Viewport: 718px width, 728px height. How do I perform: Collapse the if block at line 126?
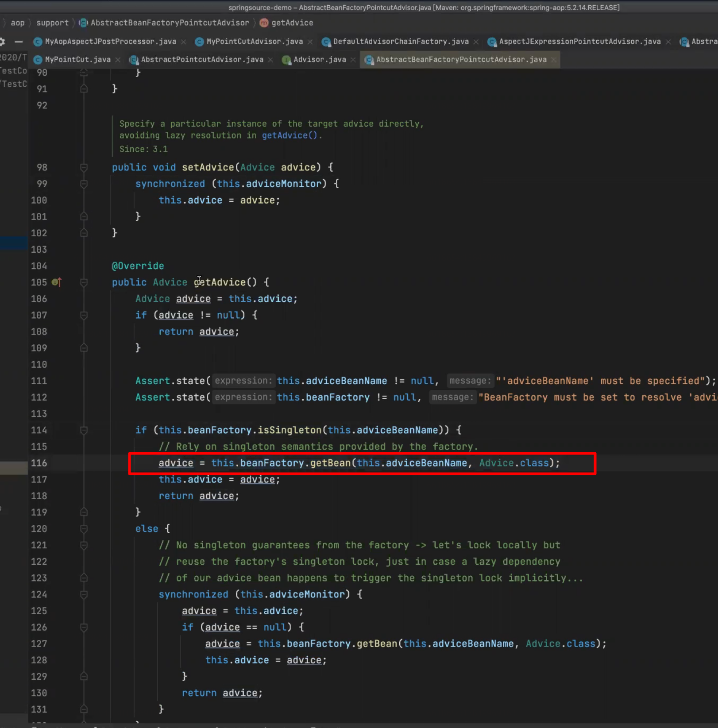(x=84, y=627)
